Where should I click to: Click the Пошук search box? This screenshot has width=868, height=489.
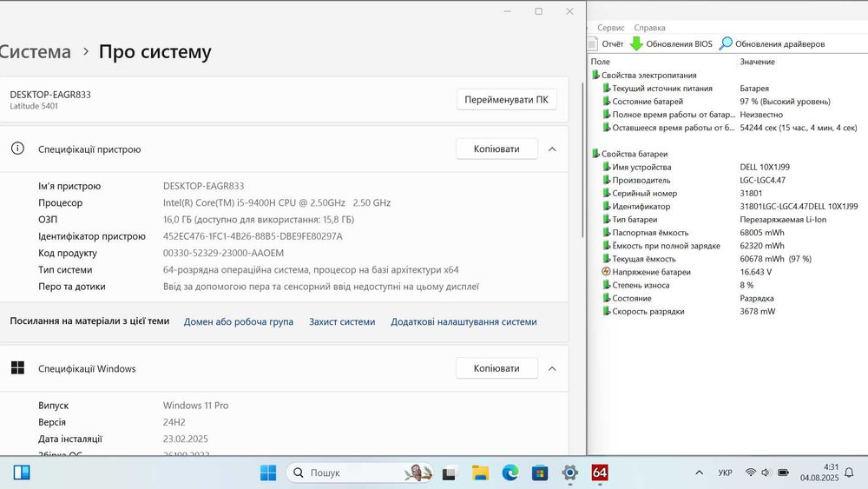(360, 472)
